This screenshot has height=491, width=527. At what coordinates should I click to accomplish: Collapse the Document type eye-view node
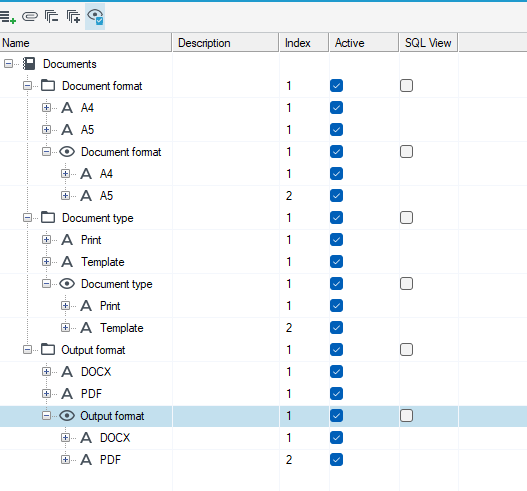tap(46, 284)
